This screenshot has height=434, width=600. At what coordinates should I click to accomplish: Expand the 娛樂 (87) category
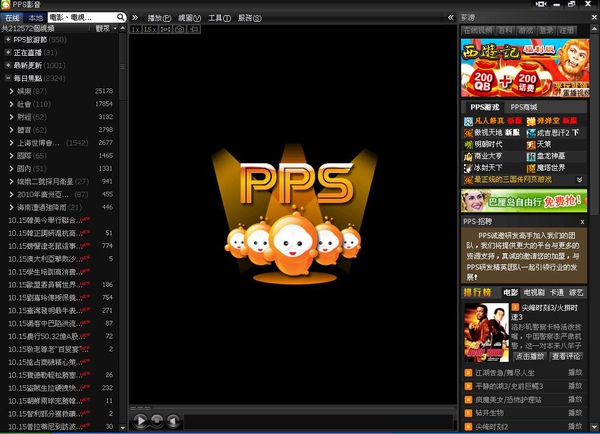(11, 91)
